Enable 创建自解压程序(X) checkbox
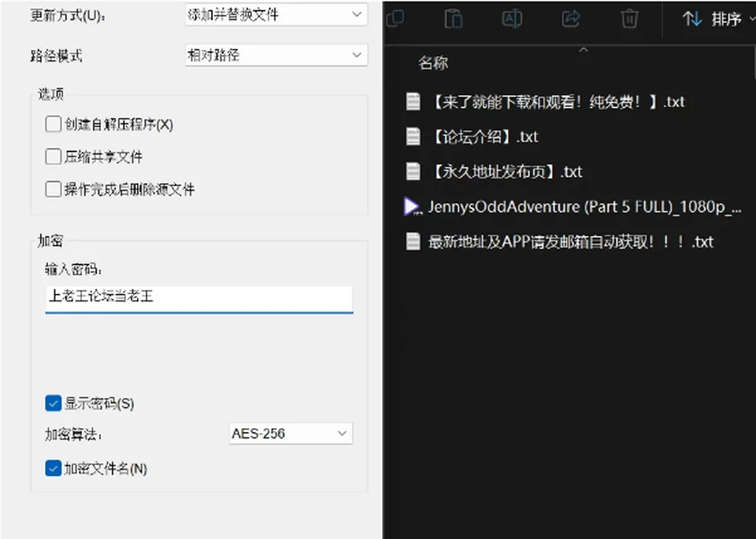The height and width of the screenshot is (539, 756). click(53, 124)
